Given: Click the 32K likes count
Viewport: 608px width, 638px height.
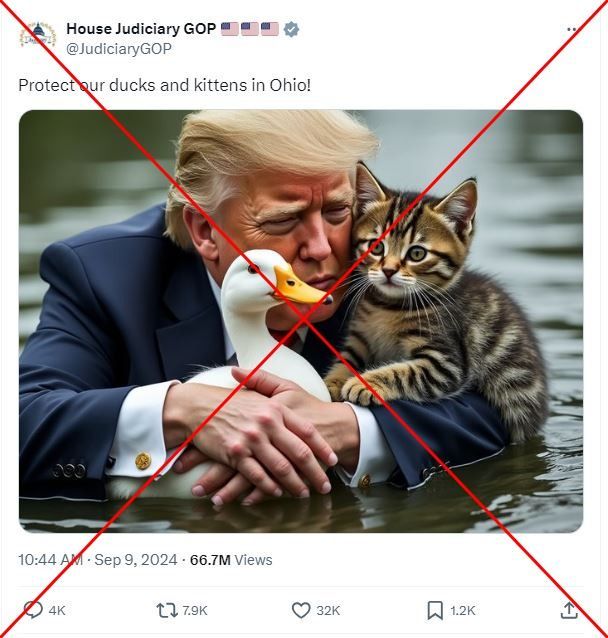Looking at the screenshot, I should point(328,610).
